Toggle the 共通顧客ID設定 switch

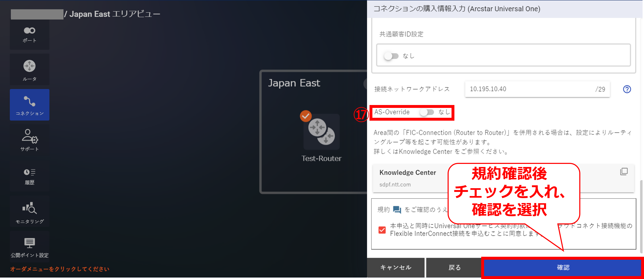coord(391,56)
